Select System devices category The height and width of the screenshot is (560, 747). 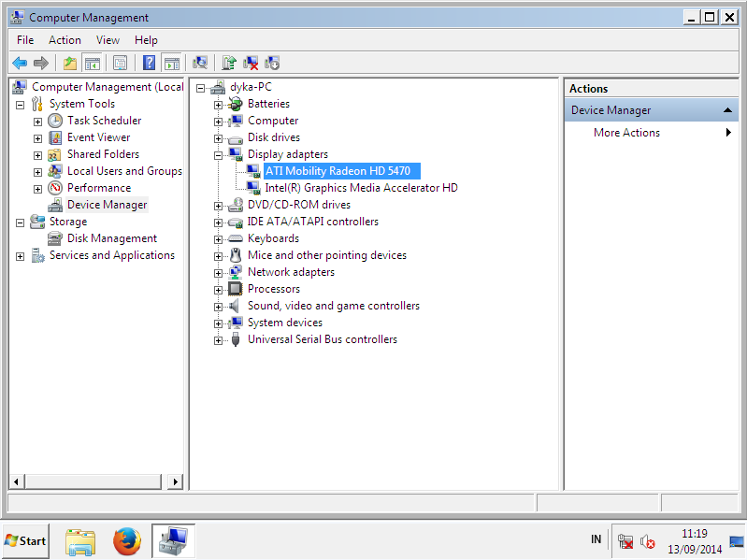(x=285, y=323)
